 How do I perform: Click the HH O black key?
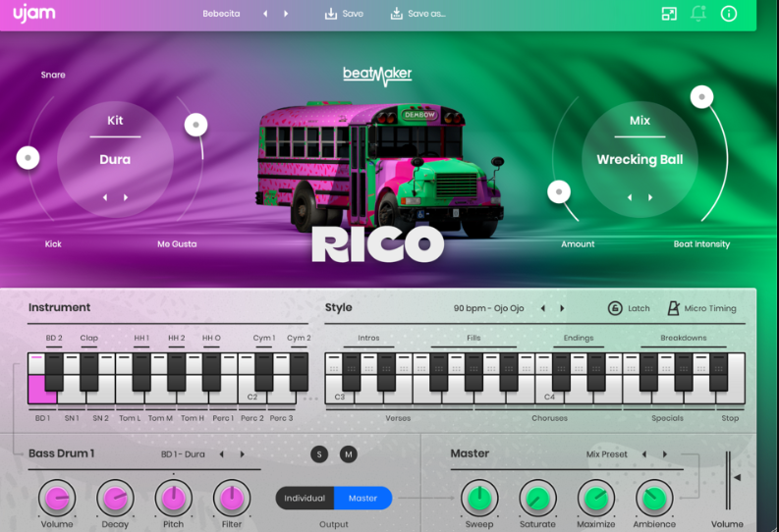(x=211, y=372)
